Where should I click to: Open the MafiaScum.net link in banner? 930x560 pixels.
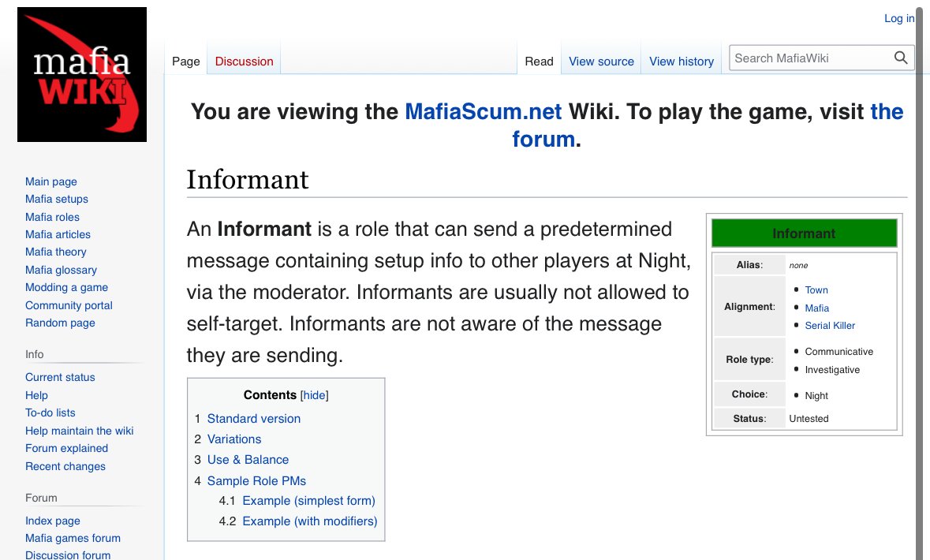coord(483,111)
